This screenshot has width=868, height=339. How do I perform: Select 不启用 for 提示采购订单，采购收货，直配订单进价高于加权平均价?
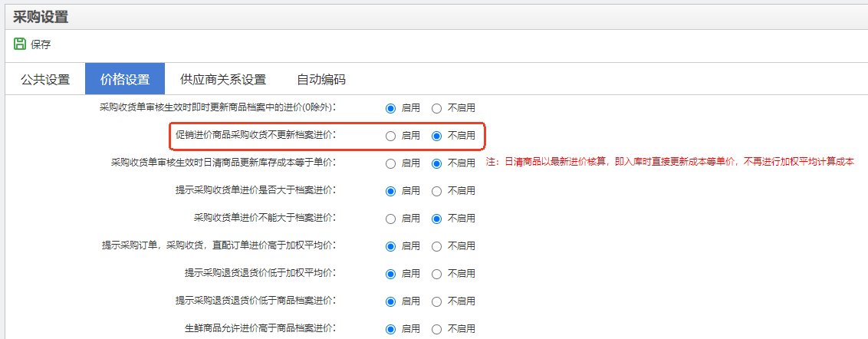click(437, 246)
